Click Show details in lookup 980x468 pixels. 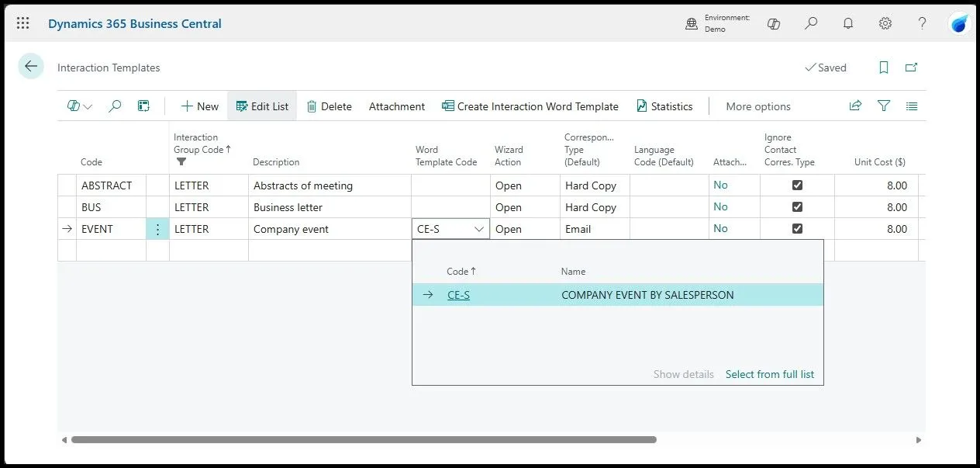pyautogui.click(x=684, y=374)
